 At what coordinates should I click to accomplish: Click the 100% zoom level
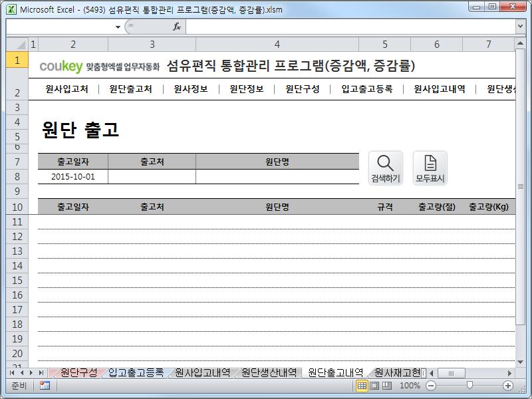(410, 386)
